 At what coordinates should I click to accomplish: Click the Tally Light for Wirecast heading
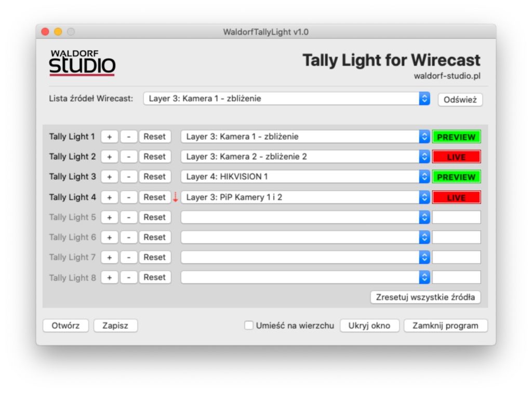click(x=392, y=60)
